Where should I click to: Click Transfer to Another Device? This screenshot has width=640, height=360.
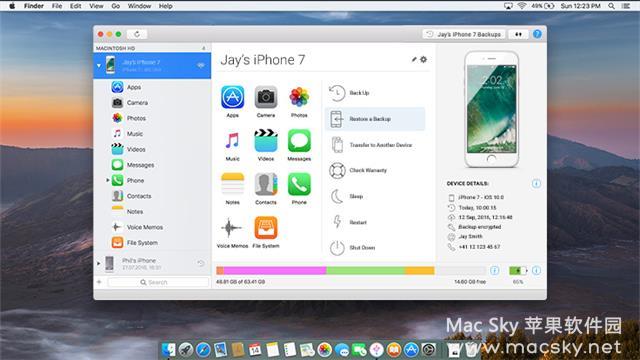(375, 145)
